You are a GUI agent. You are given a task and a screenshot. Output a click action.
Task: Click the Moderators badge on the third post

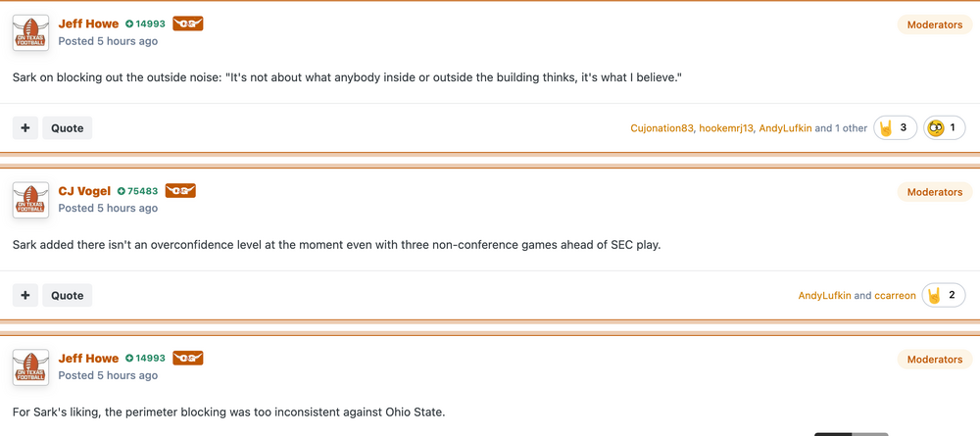tap(934, 360)
